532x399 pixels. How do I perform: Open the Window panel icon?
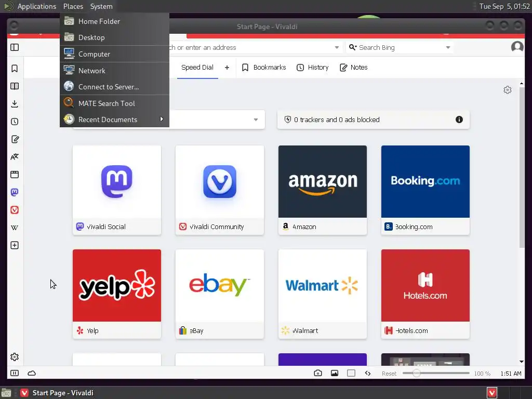click(x=15, y=175)
